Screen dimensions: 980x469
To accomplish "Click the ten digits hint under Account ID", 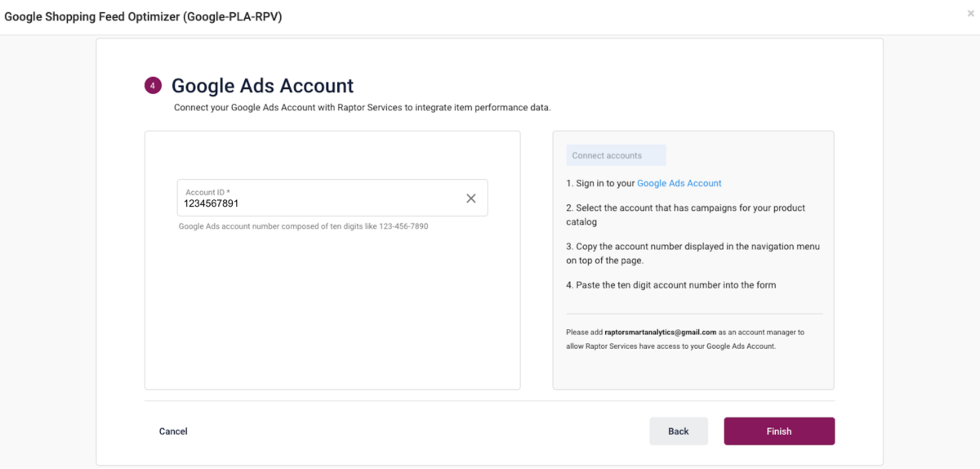I will [303, 226].
